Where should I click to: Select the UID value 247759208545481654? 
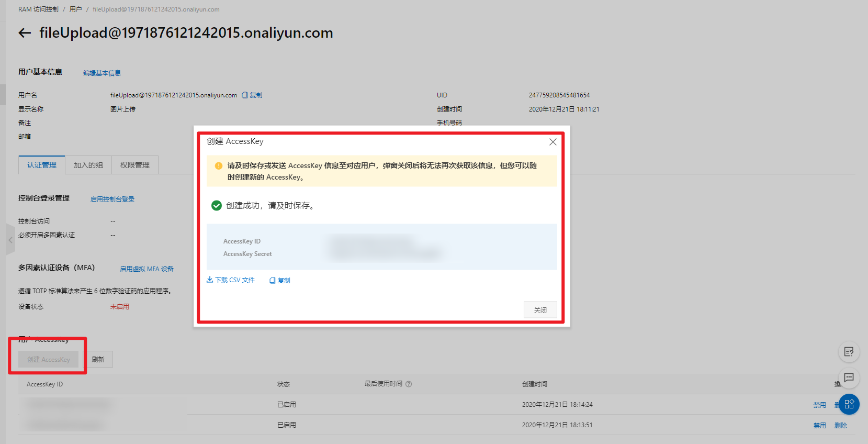(x=559, y=95)
